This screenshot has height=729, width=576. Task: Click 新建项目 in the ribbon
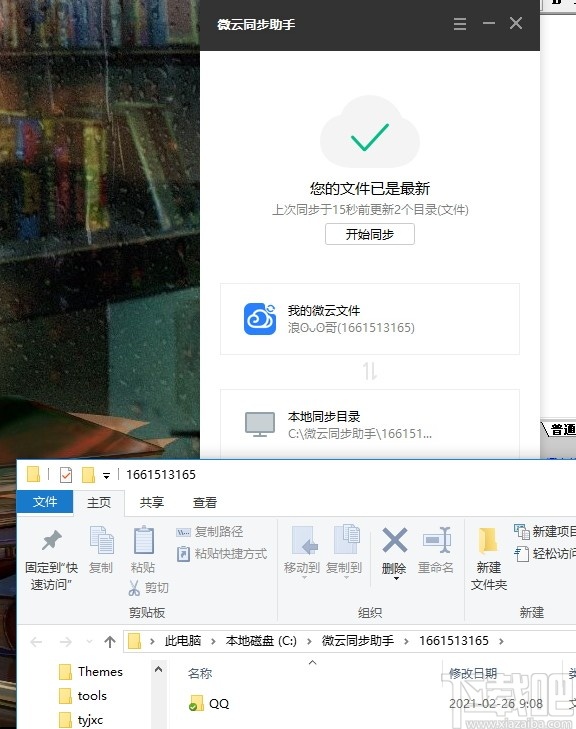click(x=545, y=531)
